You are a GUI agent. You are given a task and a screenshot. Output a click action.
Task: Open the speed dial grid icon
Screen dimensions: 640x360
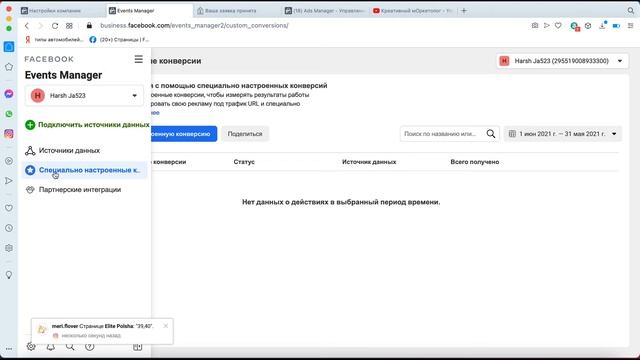point(69,26)
